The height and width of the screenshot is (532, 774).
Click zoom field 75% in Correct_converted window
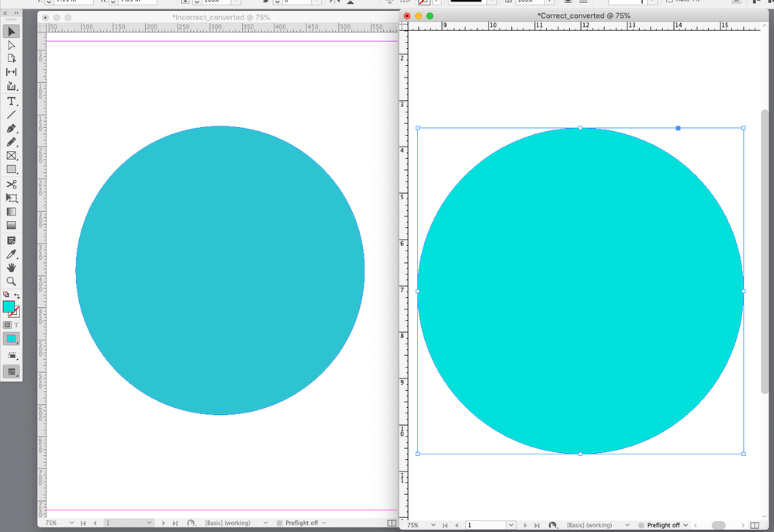pos(413,525)
